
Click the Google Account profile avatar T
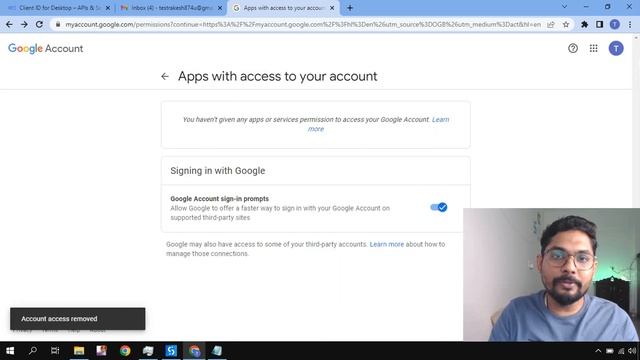click(x=616, y=49)
